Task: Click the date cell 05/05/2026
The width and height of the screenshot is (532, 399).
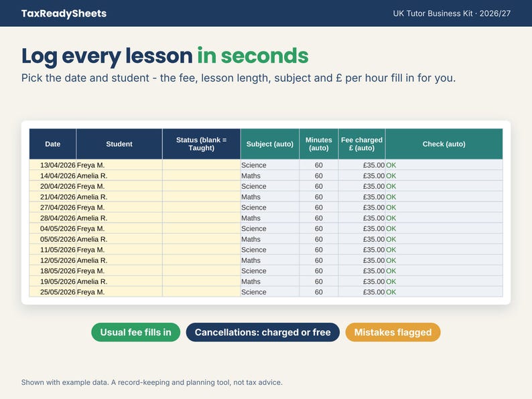Action: 52,239
